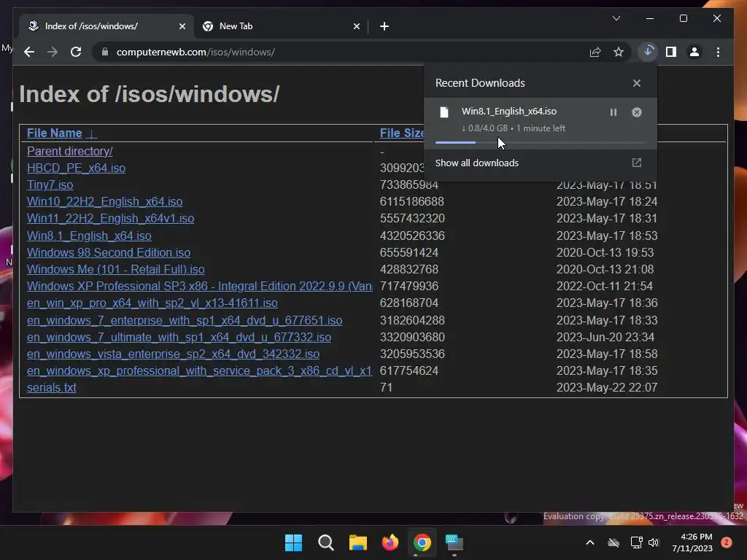Open network settings from the tray
Image resolution: width=747 pixels, height=560 pixels.
pos(636,542)
